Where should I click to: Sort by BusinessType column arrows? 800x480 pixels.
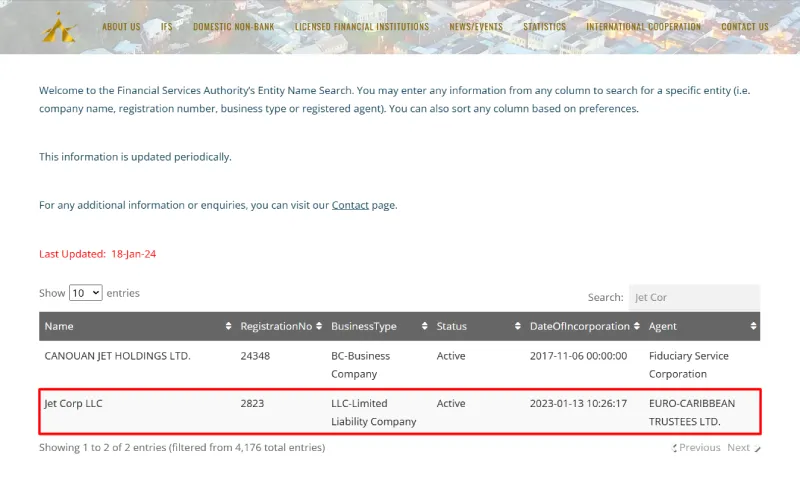pos(424,326)
